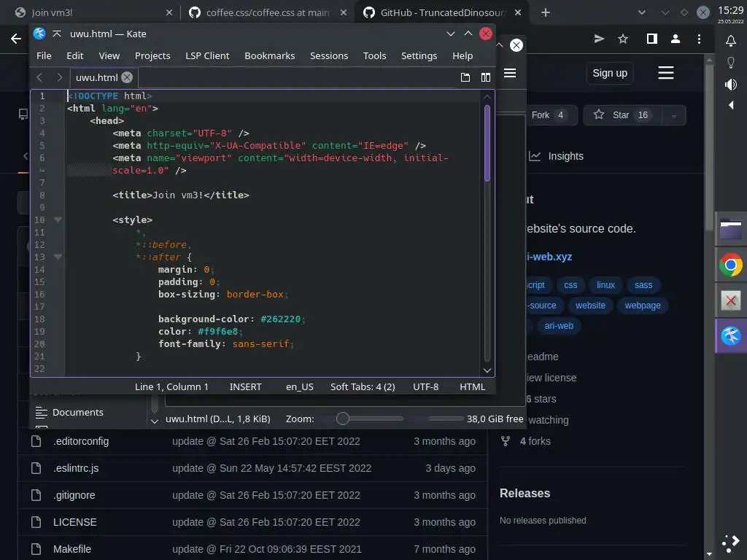
Task: Open the dropdown arrow next to Star 16
Action: coord(673,115)
